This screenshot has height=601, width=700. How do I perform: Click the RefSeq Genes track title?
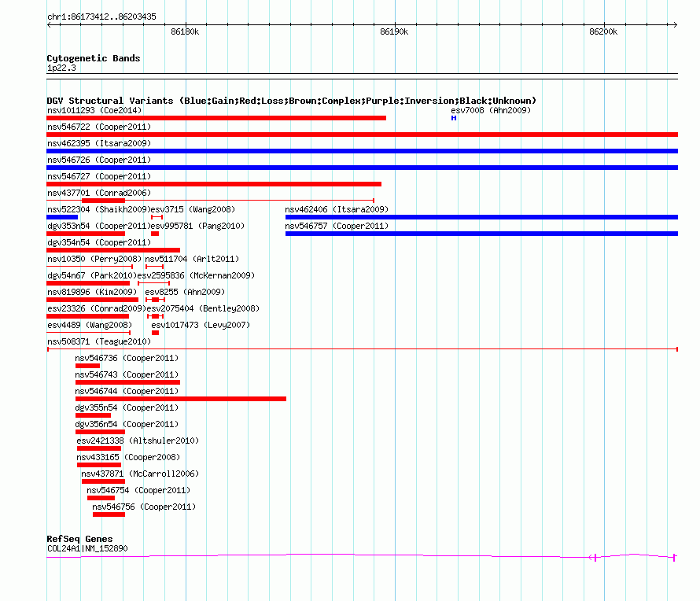pyautogui.click(x=79, y=539)
